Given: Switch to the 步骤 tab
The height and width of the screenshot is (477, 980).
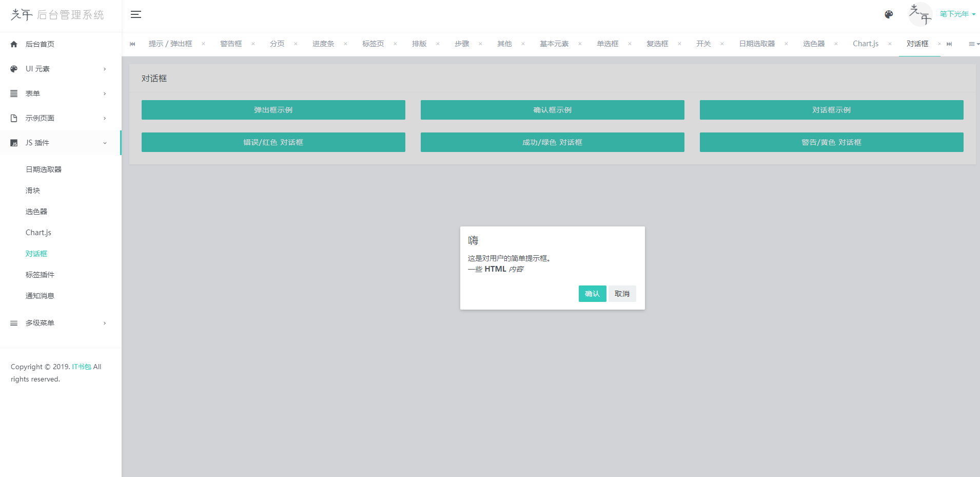Looking at the screenshot, I should 462,44.
